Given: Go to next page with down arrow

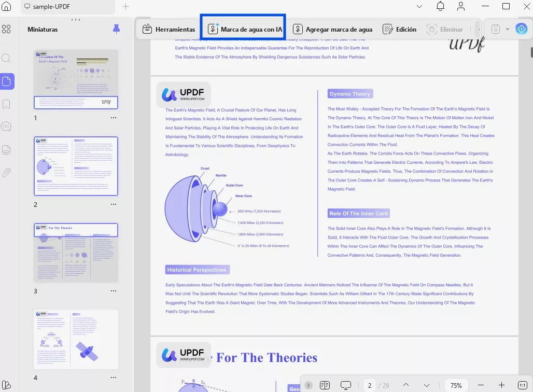Looking at the screenshot, I should click(427, 385).
